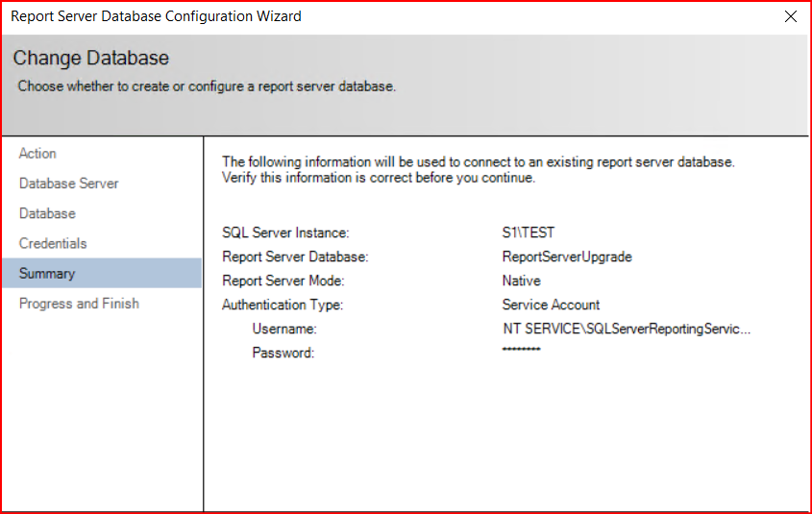
Task: Click the Report Server Mode label
Action: tap(283, 281)
